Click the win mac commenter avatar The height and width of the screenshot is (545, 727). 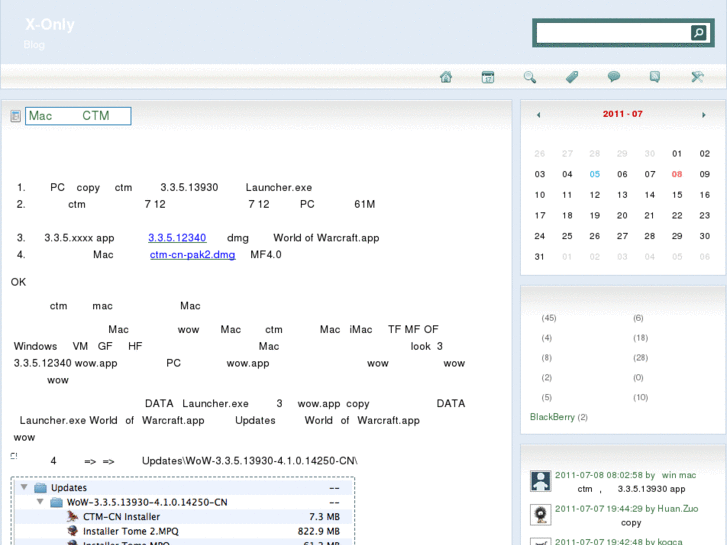pyautogui.click(x=540, y=481)
